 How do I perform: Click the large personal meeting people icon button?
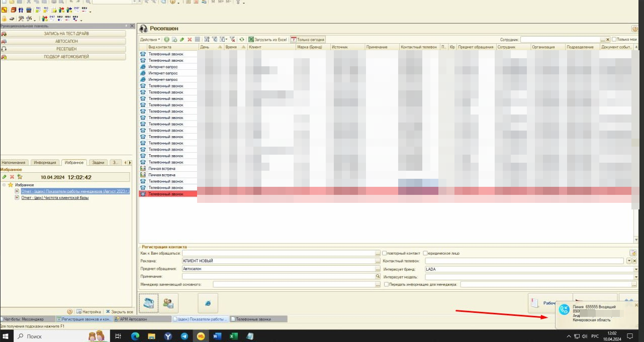click(168, 303)
